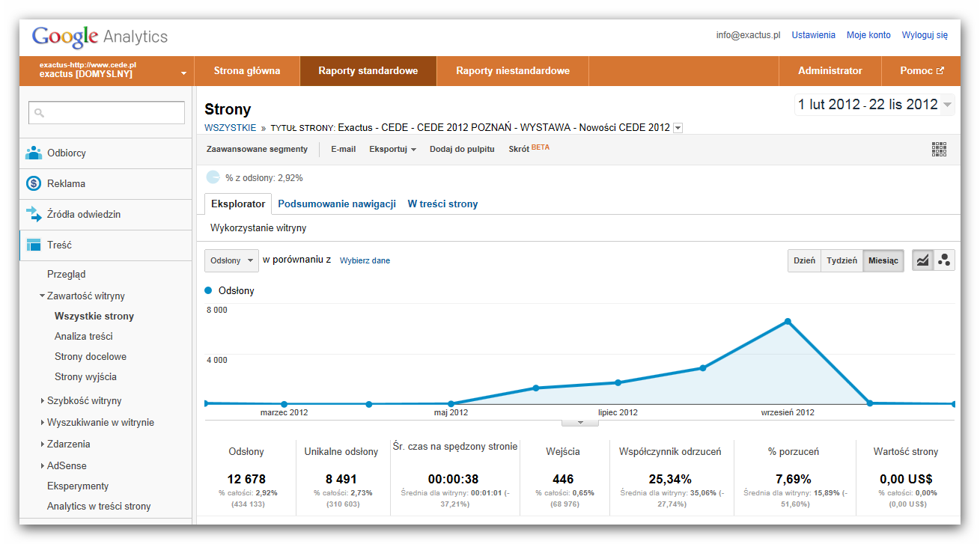Collapse the Zawartość witryny tree section
The height and width of the screenshot is (544, 980).
[43, 296]
